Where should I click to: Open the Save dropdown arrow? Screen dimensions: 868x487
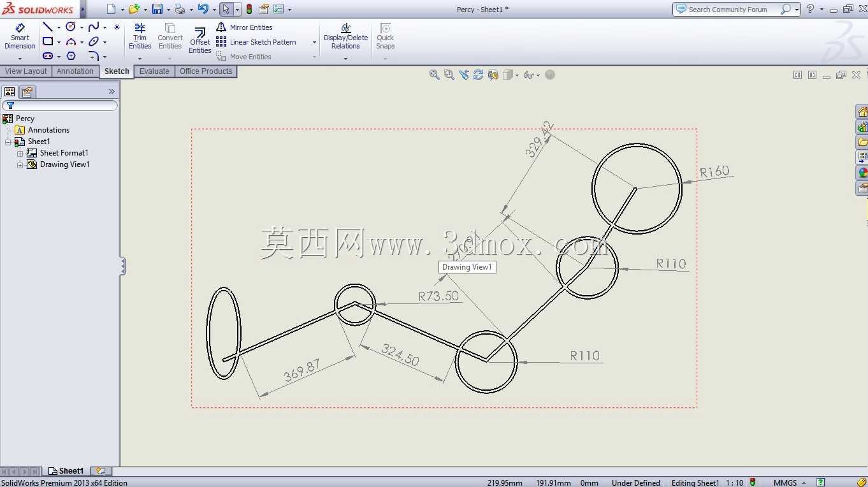coord(168,10)
